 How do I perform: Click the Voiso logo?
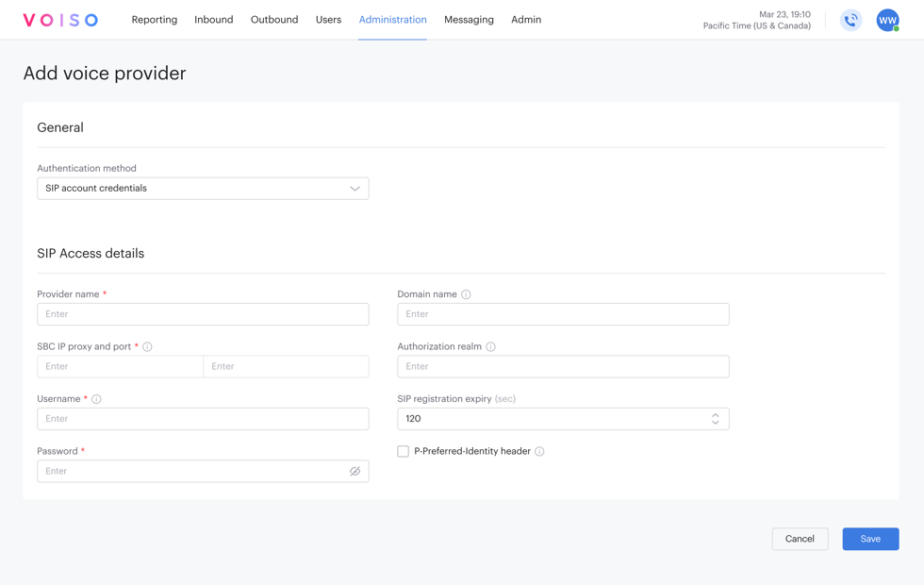[x=60, y=20]
